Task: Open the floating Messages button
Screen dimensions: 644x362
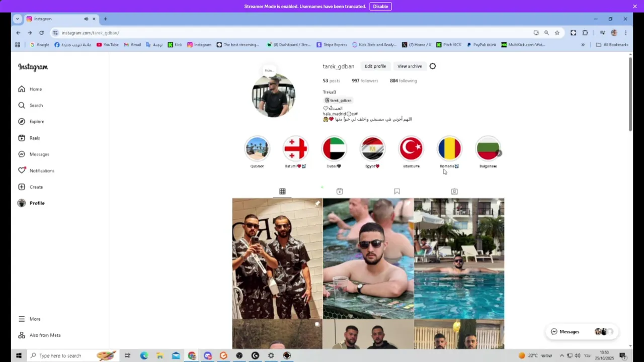Action: pyautogui.click(x=582, y=331)
